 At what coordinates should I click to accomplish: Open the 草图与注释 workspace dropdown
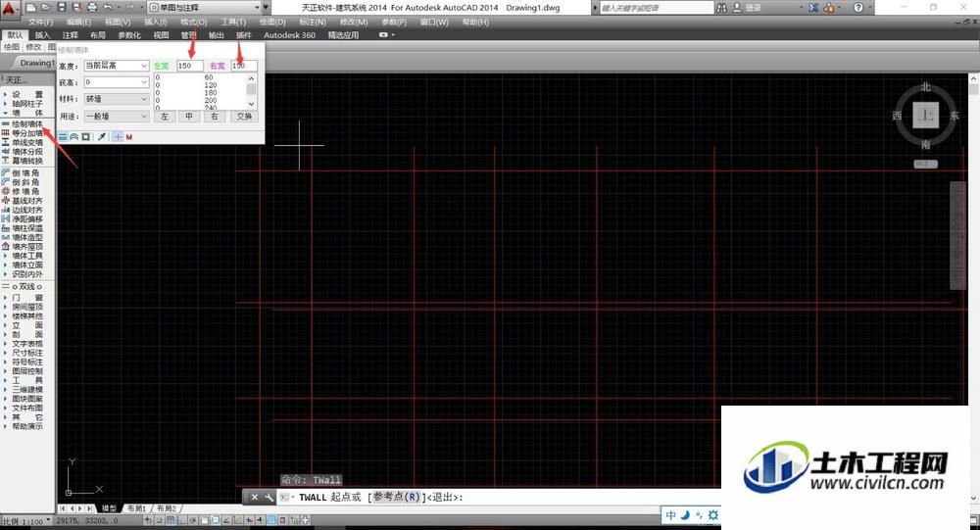(x=205, y=8)
